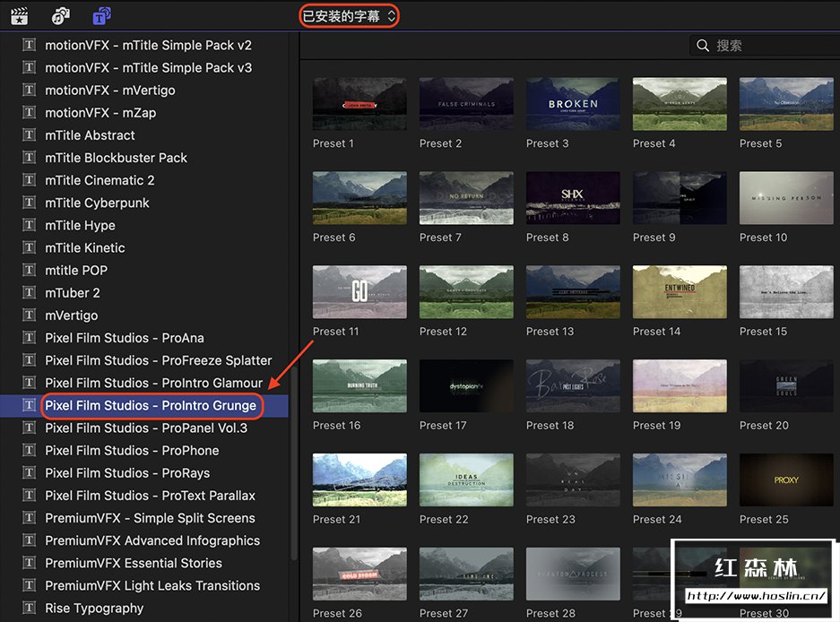Screen dimensions: 840x622
Task: Select PremiumVFX Light Leaks Transitions
Action: 152,585
